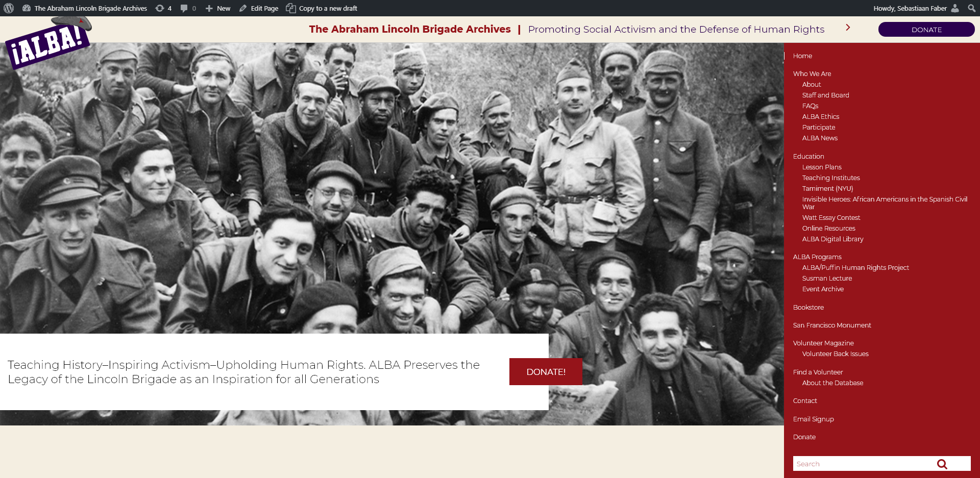980x478 pixels.
Task: Click the WordPress logo icon in admin bar
Action: coord(9,8)
